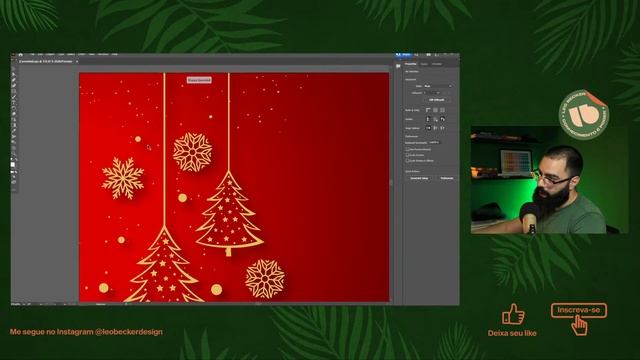Open the Artboard number dropdown
This screenshot has height=360, width=640.
(432, 93)
